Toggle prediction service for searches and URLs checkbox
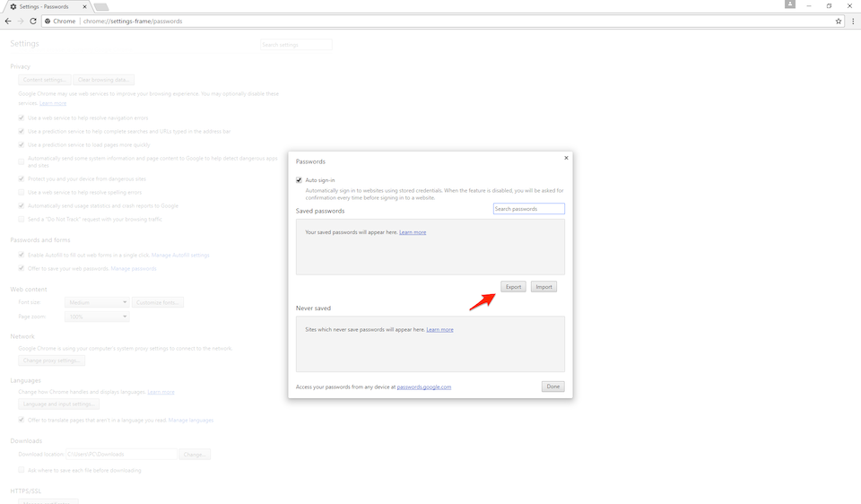The image size is (861, 504). point(22,131)
